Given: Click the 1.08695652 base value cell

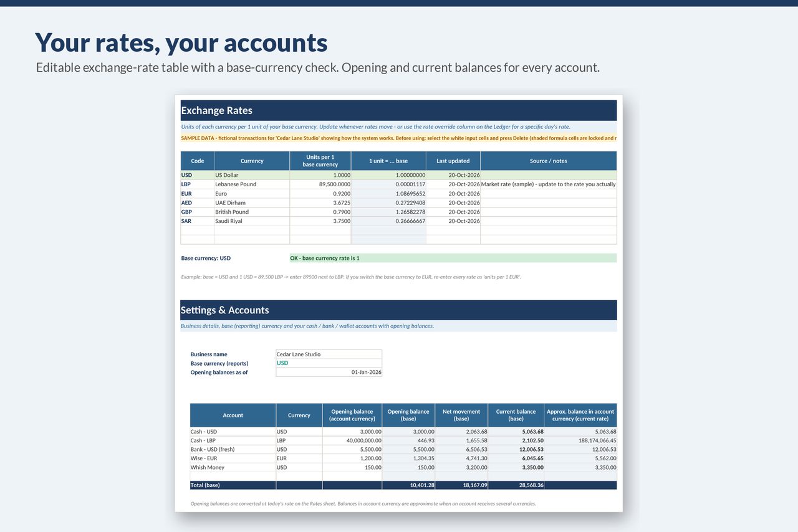Looking at the screenshot, I should point(388,194).
